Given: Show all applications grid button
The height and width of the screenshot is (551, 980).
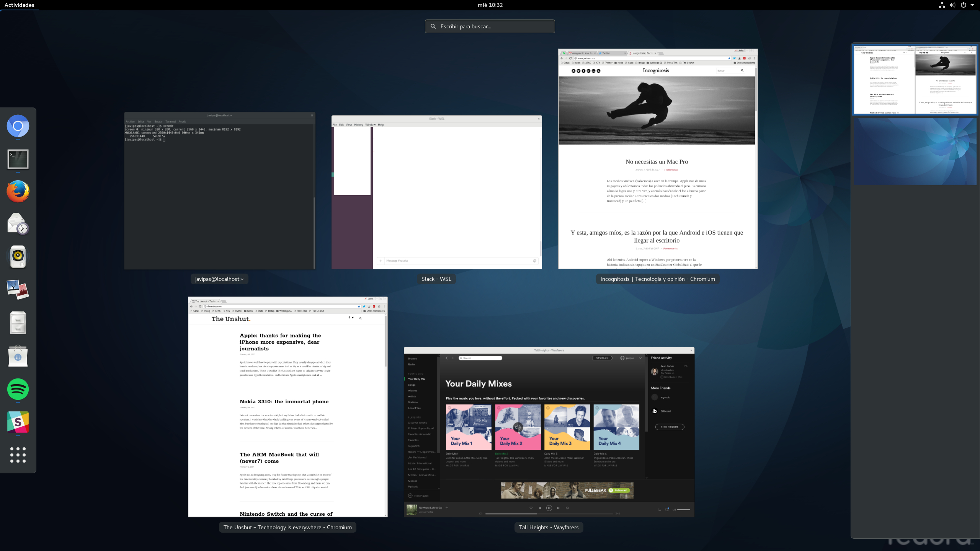Looking at the screenshot, I should [18, 455].
